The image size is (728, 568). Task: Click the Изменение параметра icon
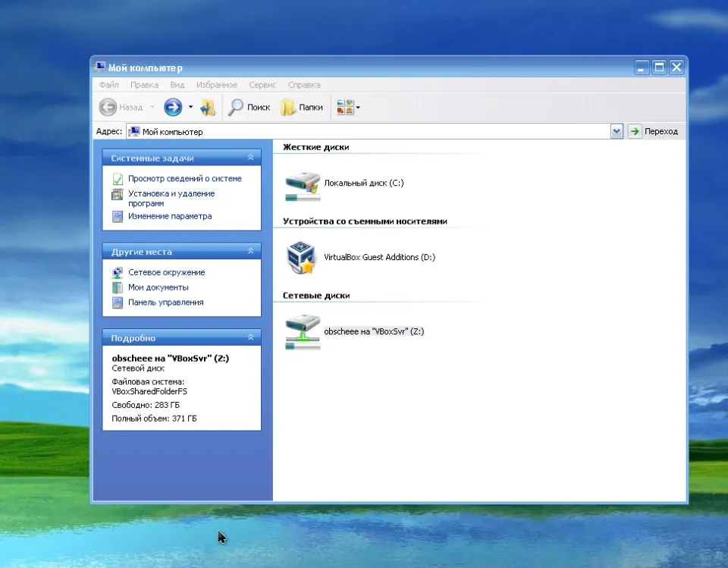click(x=118, y=216)
